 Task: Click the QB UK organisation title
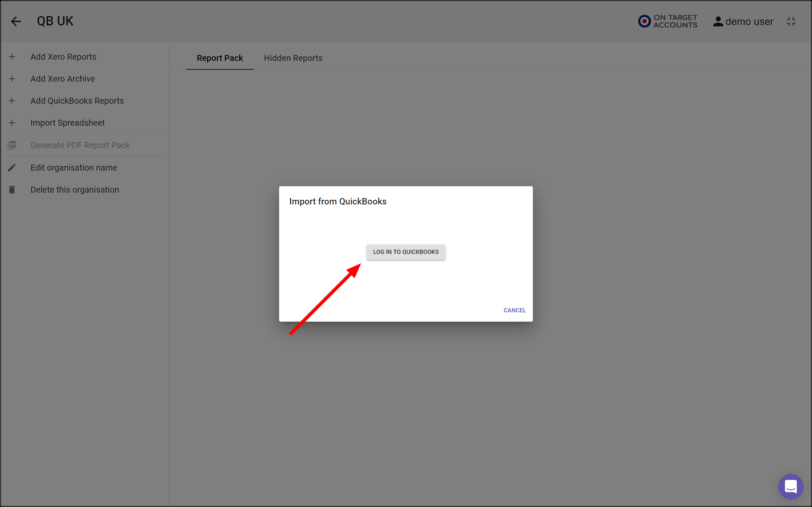click(55, 21)
